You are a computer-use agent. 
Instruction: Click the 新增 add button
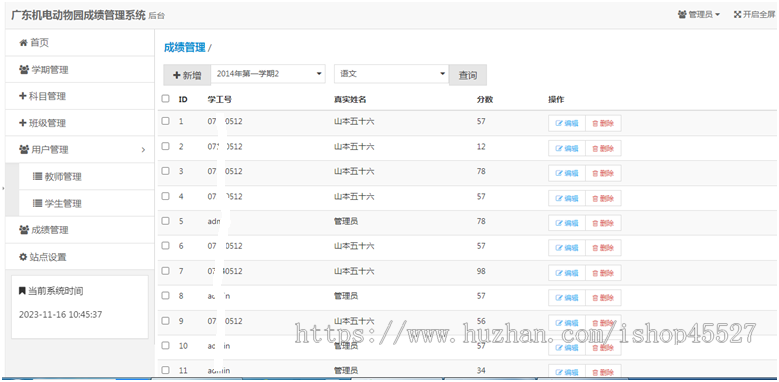(187, 76)
